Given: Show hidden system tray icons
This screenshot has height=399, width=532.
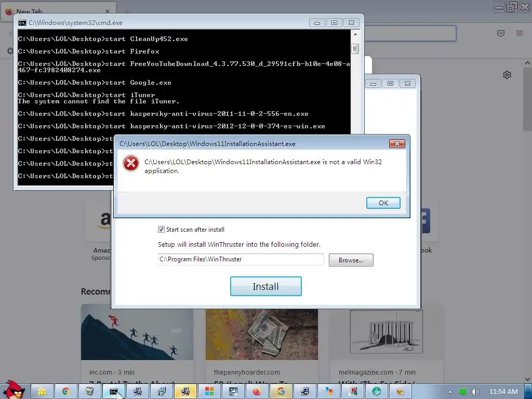Looking at the screenshot, I should coord(450,392).
